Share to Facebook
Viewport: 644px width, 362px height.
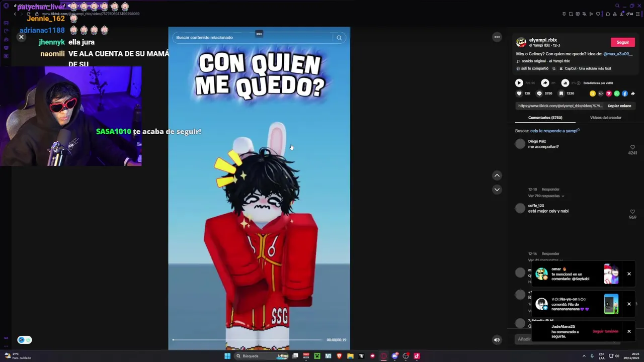625,94
